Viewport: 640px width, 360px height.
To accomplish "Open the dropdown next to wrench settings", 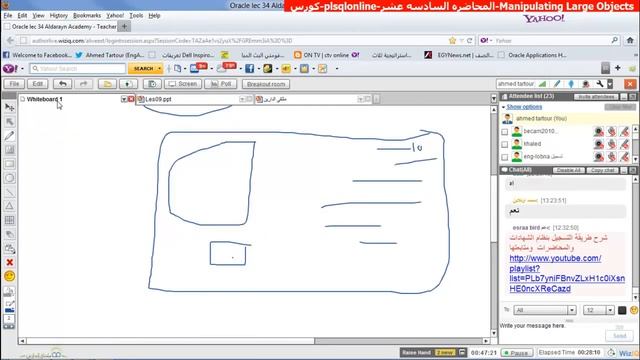I will click(x=610, y=84).
